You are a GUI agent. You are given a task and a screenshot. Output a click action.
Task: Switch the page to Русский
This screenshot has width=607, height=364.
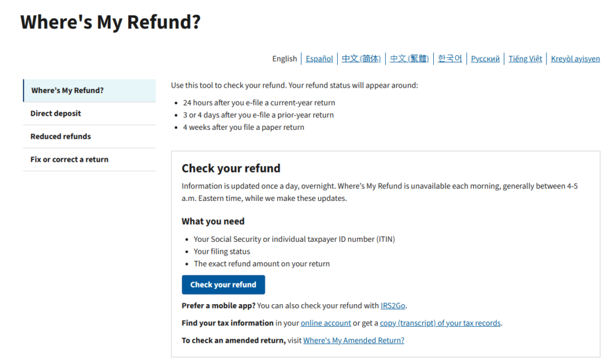(x=485, y=58)
